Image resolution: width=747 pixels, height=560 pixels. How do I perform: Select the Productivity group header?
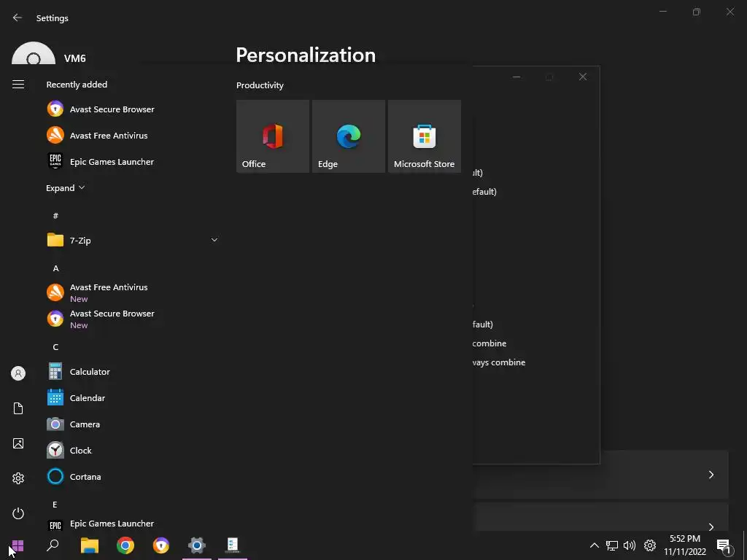tap(260, 85)
